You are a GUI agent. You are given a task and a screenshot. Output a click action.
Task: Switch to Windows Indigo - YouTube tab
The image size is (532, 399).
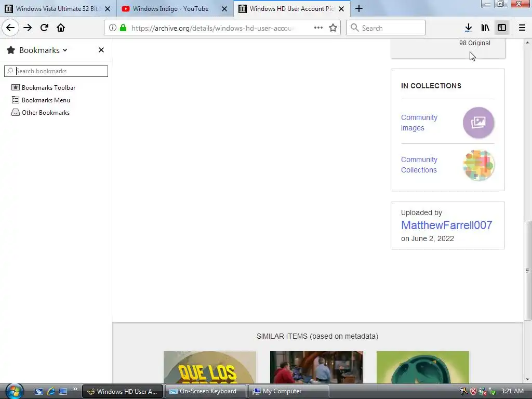[x=175, y=9]
